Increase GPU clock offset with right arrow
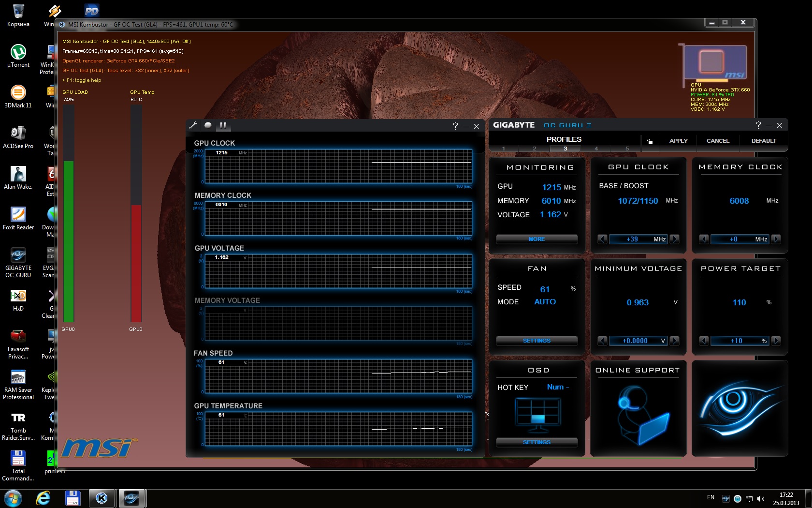Image resolution: width=812 pixels, height=508 pixels. [x=675, y=239]
